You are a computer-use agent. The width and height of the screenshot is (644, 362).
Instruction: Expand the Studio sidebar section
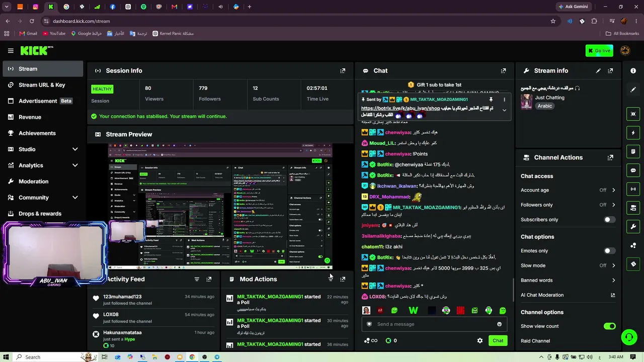[x=75, y=149]
